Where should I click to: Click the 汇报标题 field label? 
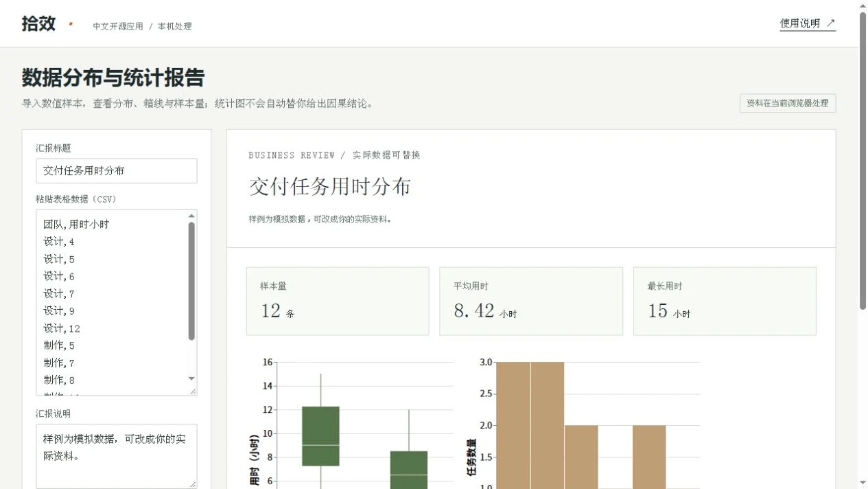54,148
